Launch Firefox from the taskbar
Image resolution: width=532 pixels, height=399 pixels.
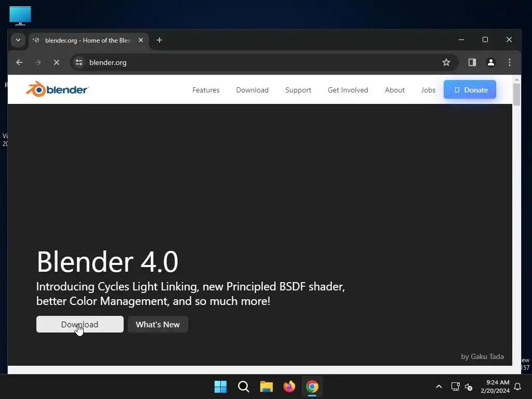289,387
